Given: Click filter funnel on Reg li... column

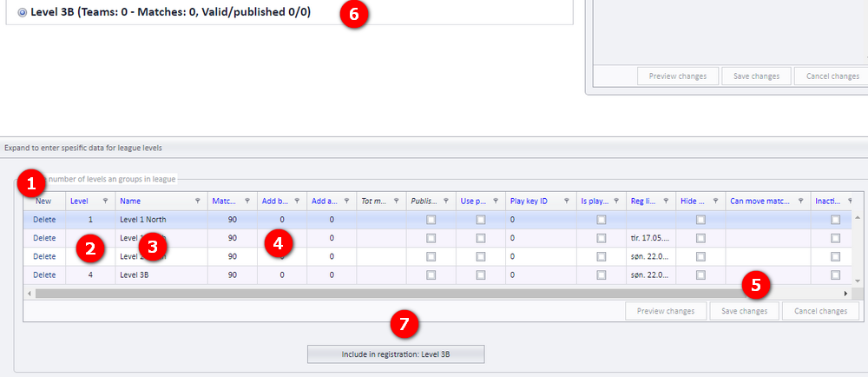Looking at the screenshot, I should 666,201.
